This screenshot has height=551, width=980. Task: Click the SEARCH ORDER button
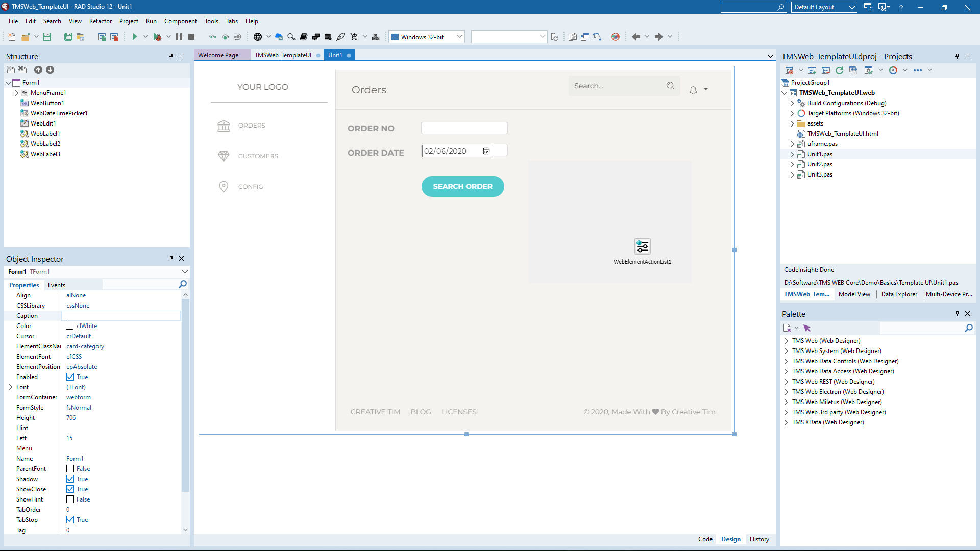(462, 187)
